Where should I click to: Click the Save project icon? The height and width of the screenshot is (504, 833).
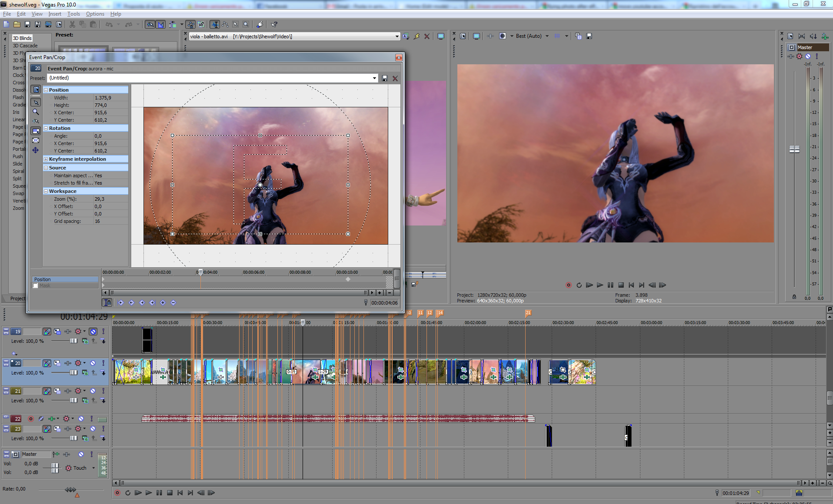pos(27,24)
